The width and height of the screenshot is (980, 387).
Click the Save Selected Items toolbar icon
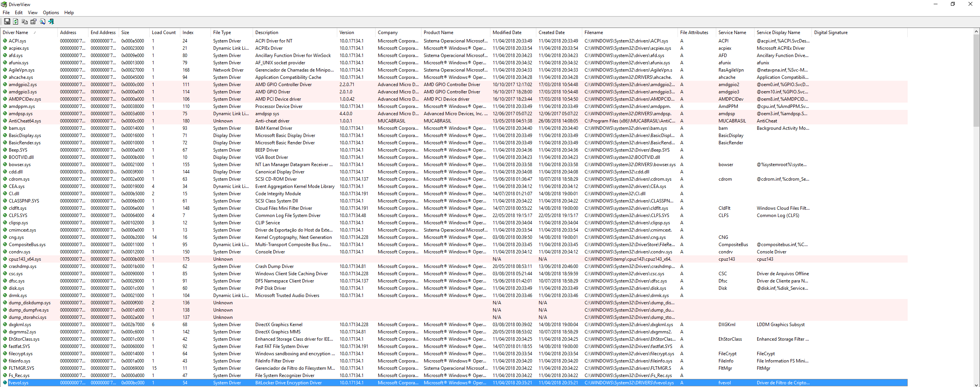coord(7,22)
